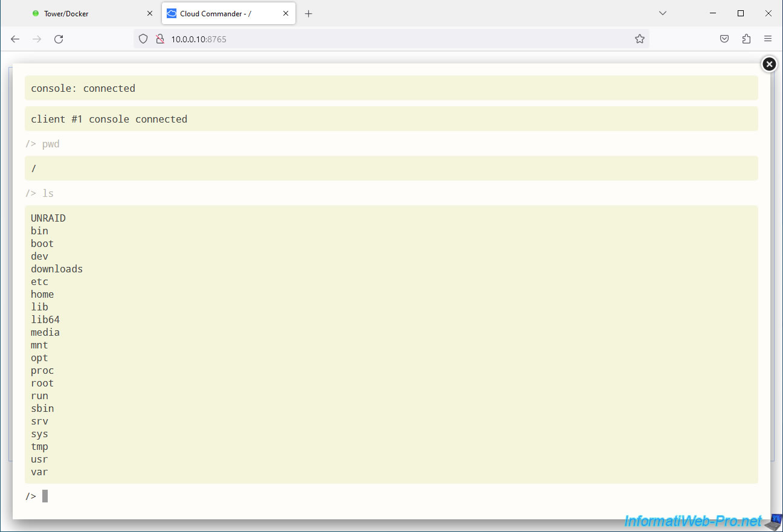
Task: Open Firefox hamburger application menu
Action: pyautogui.click(x=768, y=39)
